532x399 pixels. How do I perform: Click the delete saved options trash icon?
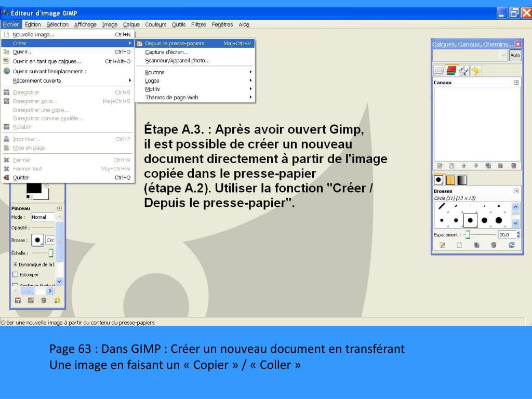[44, 300]
